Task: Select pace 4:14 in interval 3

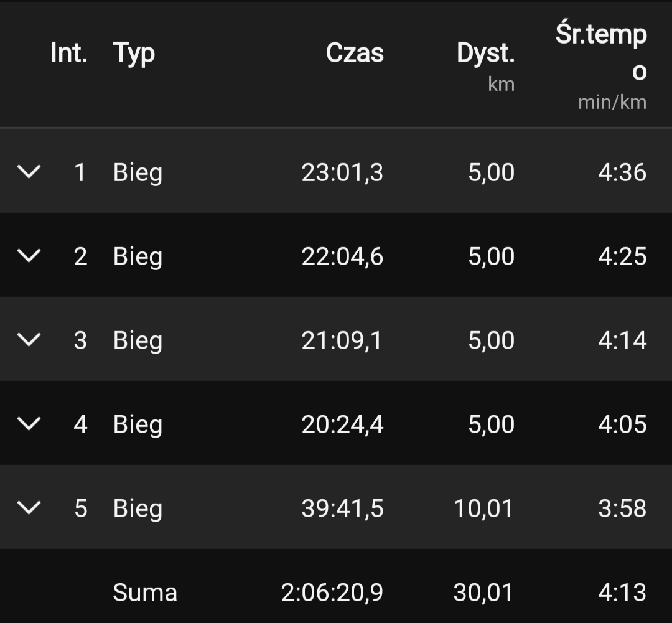Action: pyautogui.click(x=622, y=340)
